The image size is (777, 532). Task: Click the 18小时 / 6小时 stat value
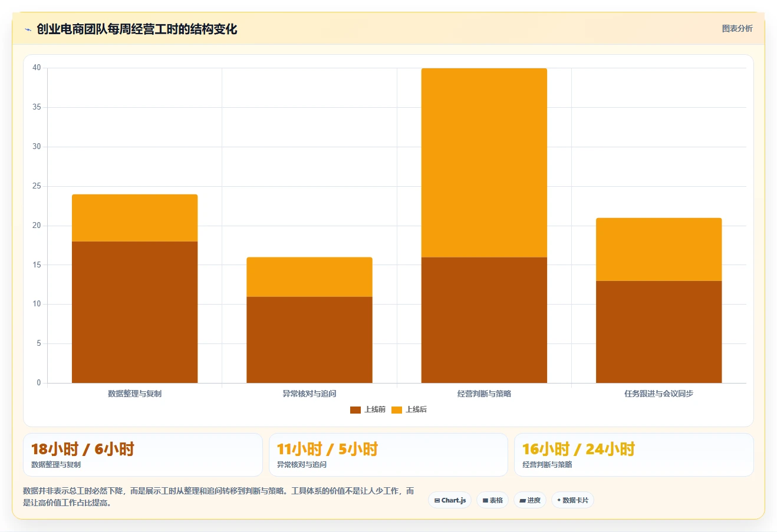click(83, 449)
